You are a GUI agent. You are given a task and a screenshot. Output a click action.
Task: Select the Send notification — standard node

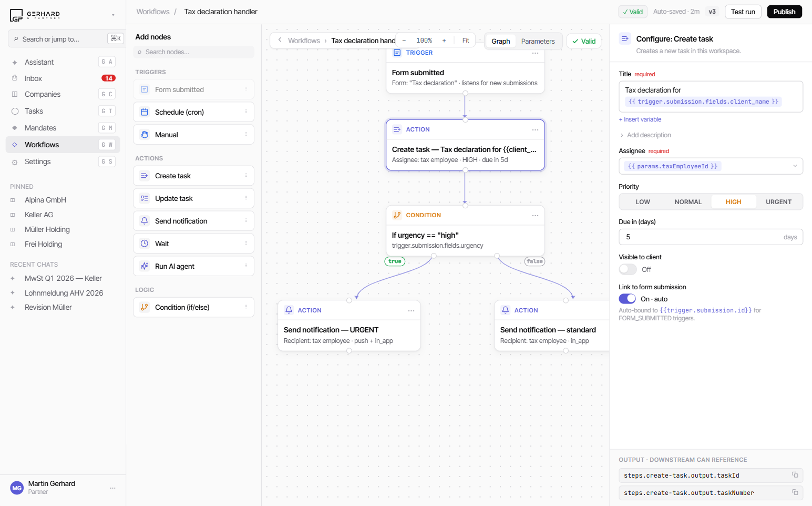click(x=552, y=326)
